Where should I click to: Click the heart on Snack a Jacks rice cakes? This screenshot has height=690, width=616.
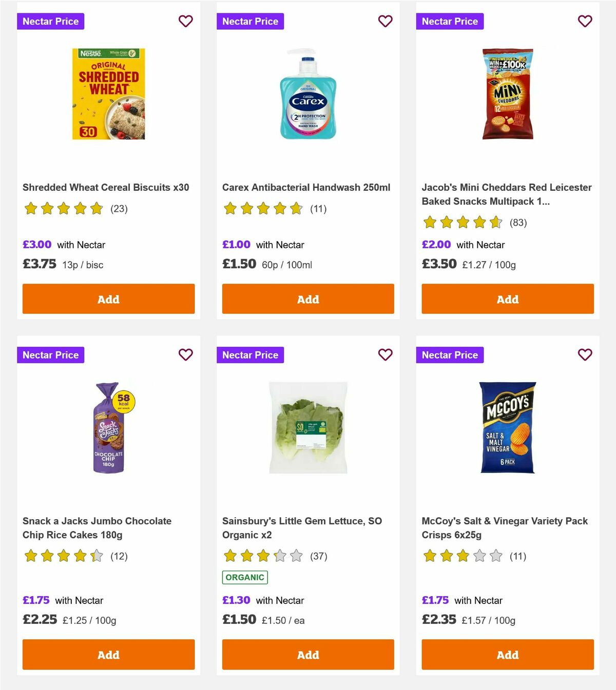[x=185, y=354]
